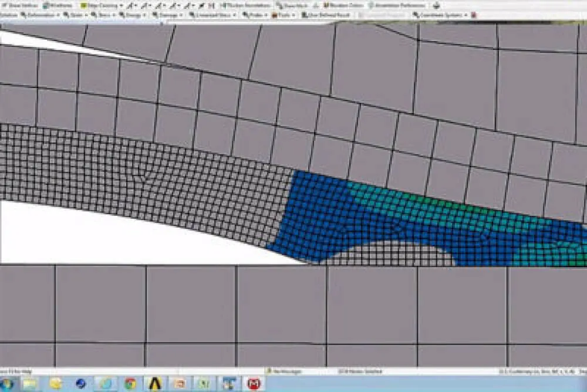This screenshot has height=392, width=587.
Task: Open the Deformation results dropdown
Action: pyautogui.click(x=41, y=15)
